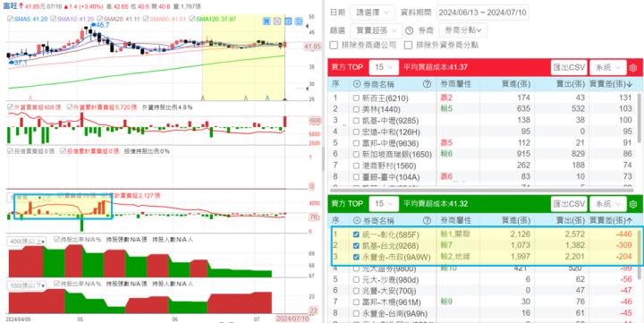
Task: Click question mark icon in buyer table header
Action: [427, 84]
